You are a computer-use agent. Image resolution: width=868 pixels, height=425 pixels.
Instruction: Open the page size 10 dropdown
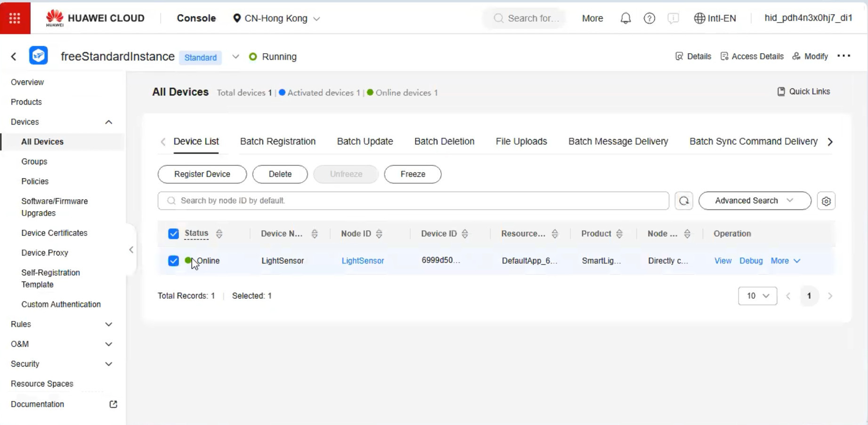pos(757,296)
